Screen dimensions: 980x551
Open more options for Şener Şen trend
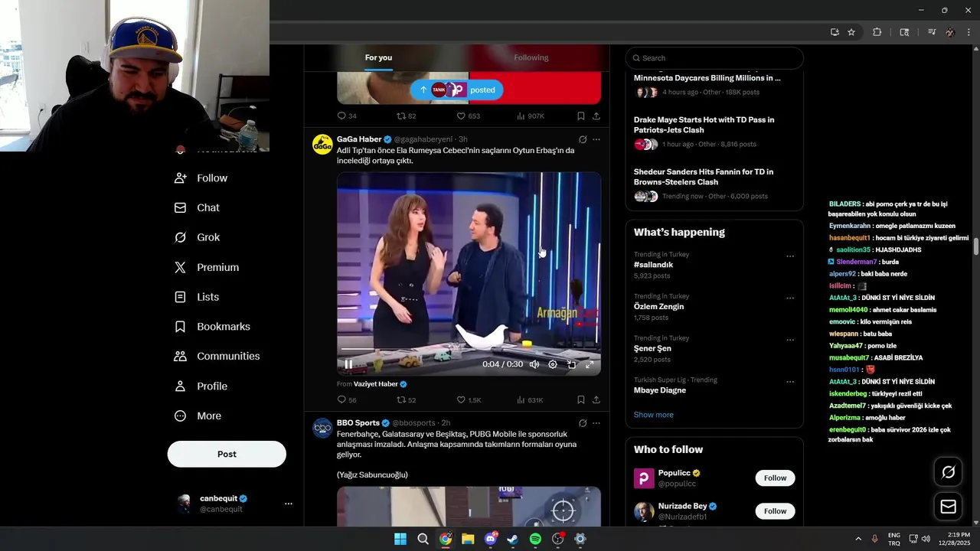(x=790, y=340)
